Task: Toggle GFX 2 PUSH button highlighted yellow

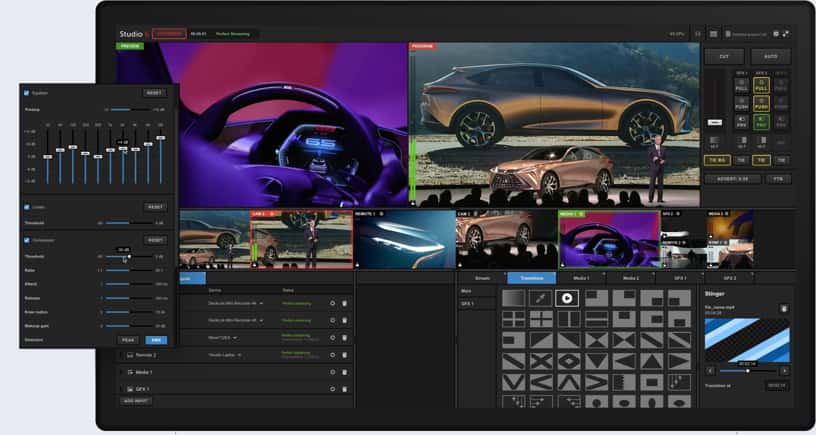Action: 761,104
